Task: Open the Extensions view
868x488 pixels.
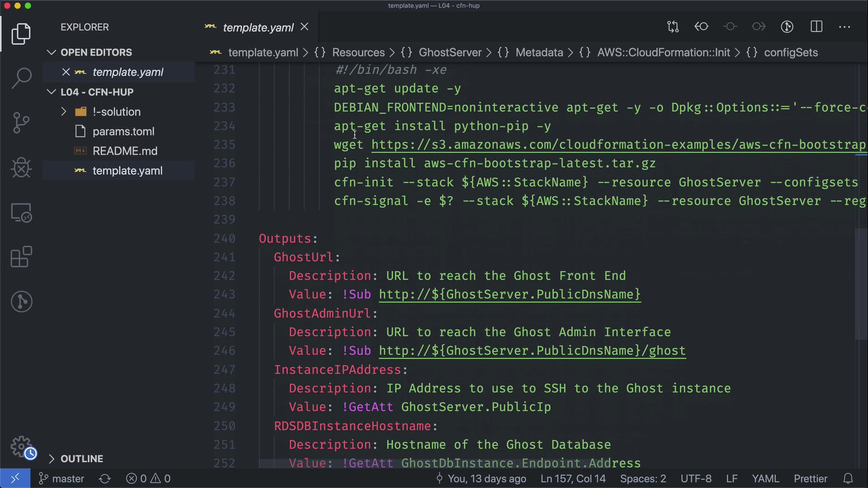Action: tap(21, 257)
